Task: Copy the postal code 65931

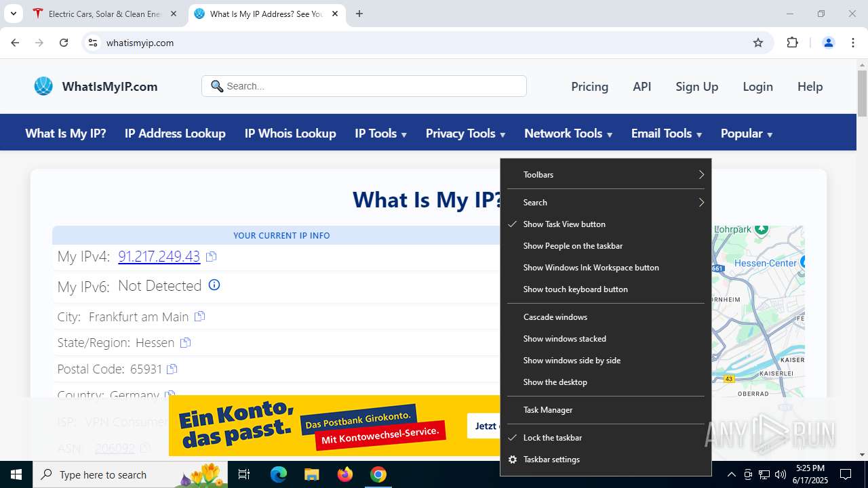Action: pos(172,369)
